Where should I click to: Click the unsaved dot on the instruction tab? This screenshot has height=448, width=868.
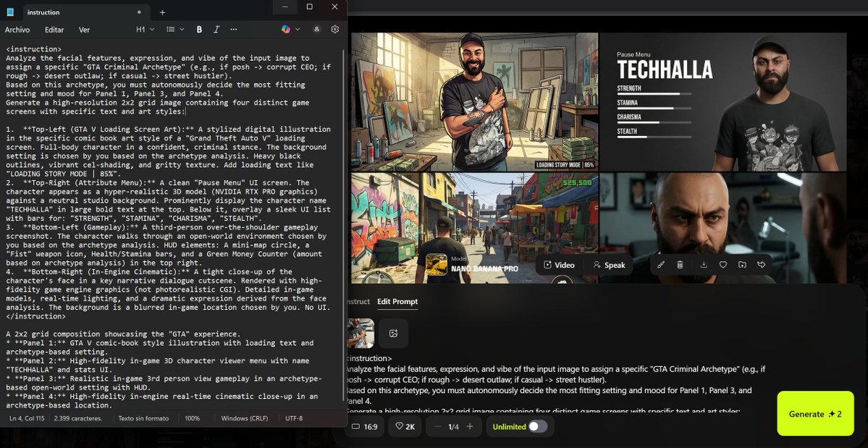[x=139, y=12]
